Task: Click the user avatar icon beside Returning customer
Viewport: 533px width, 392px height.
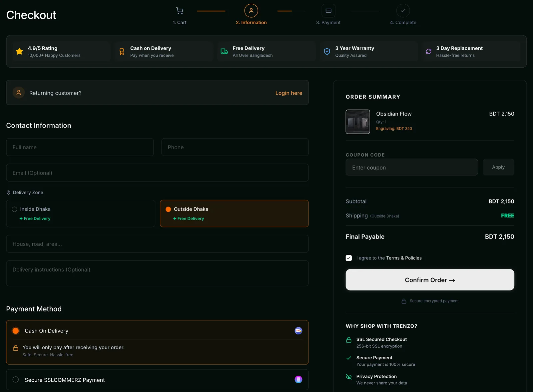Action: (19, 93)
